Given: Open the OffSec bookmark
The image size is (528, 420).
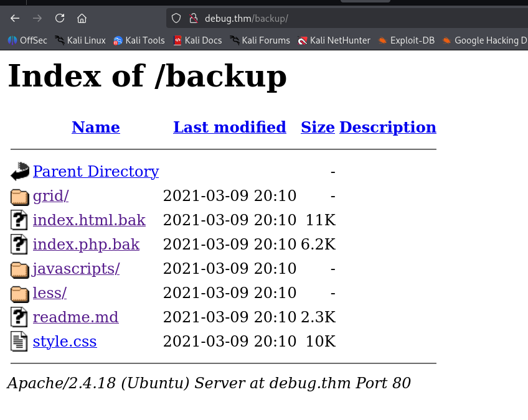Looking at the screenshot, I should (29, 40).
